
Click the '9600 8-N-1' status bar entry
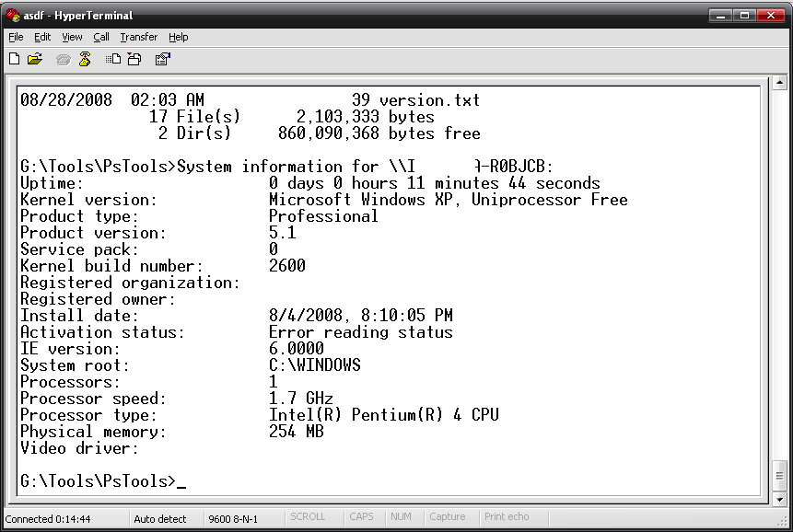click(x=233, y=519)
